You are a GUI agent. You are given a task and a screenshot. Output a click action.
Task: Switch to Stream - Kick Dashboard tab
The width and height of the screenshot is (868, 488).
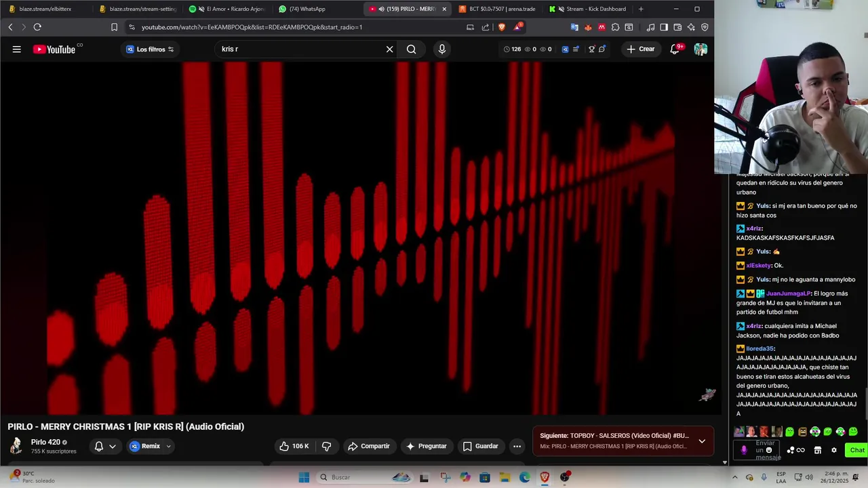588,9
